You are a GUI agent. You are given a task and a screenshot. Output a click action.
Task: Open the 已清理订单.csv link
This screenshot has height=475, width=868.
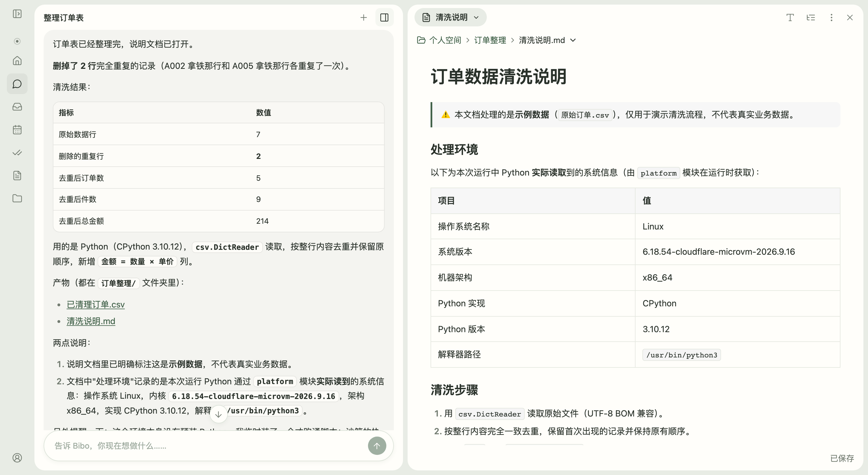click(x=96, y=304)
